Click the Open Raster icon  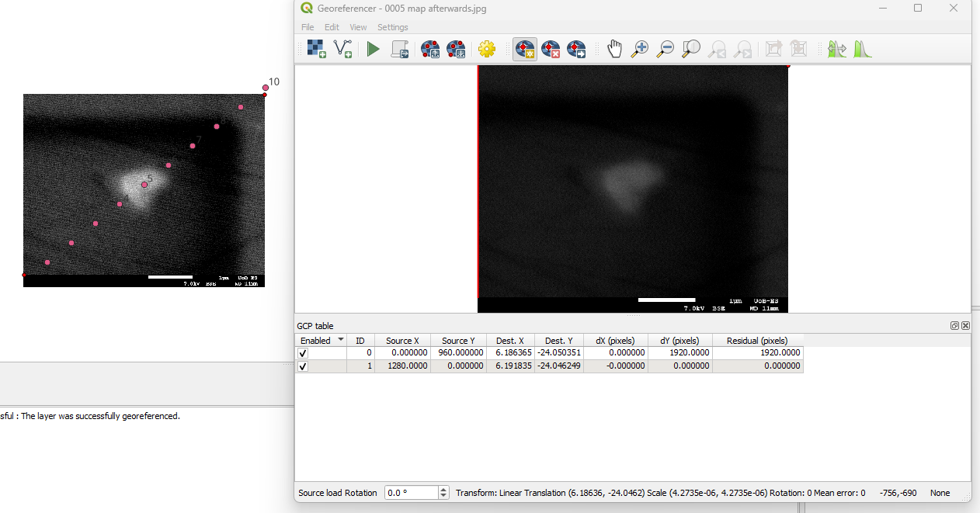pos(316,50)
